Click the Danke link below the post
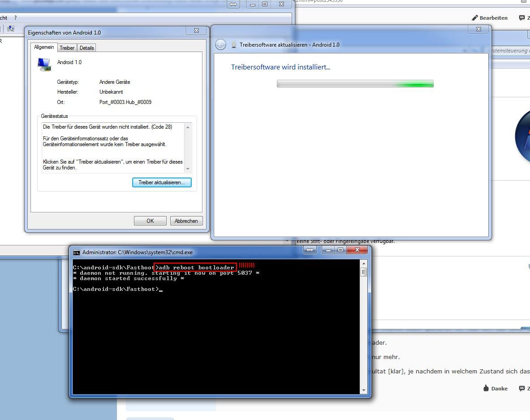This screenshot has height=420, width=530. [499, 389]
